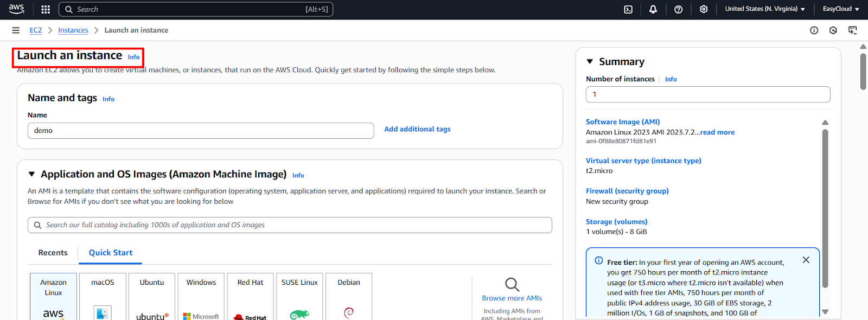Select the Amazon Linux AMI tile
This screenshot has height=320, width=868.
(x=53, y=297)
